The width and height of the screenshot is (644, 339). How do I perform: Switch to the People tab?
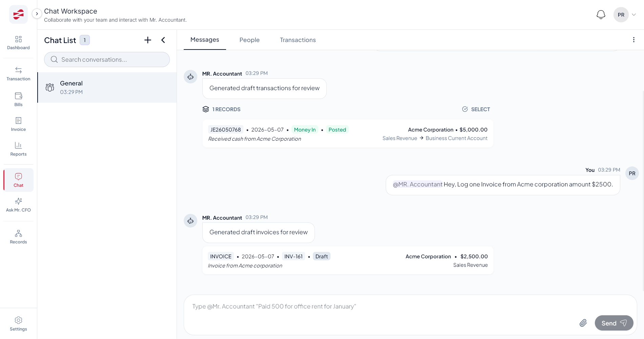pyautogui.click(x=249, y=40)
